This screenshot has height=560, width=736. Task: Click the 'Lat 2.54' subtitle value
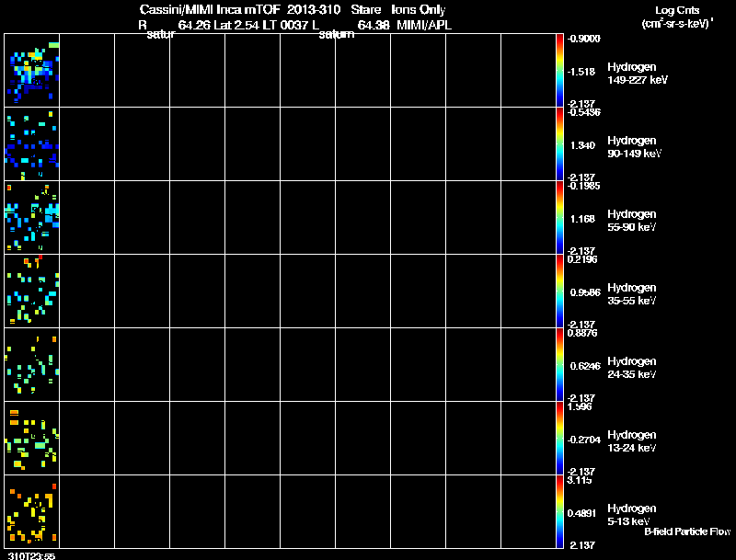pos(236,25)
